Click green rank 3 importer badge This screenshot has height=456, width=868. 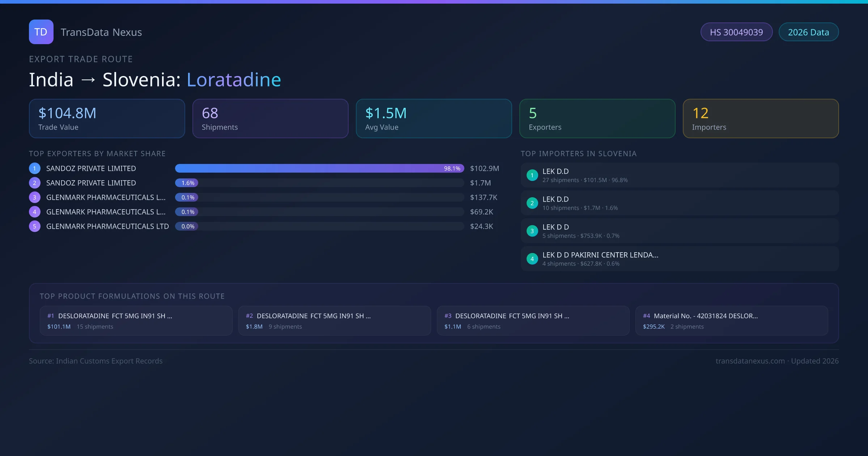(532, 231)
